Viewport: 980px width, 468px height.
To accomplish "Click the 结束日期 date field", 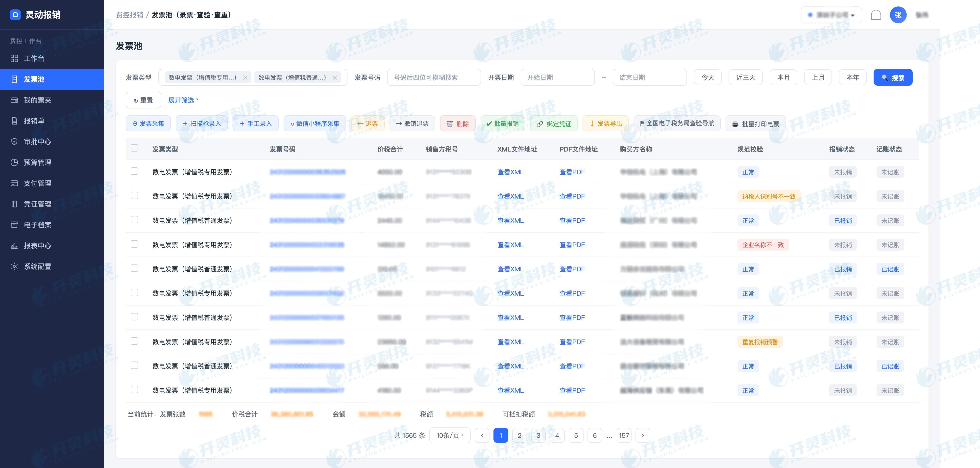I will pos(649,77).
